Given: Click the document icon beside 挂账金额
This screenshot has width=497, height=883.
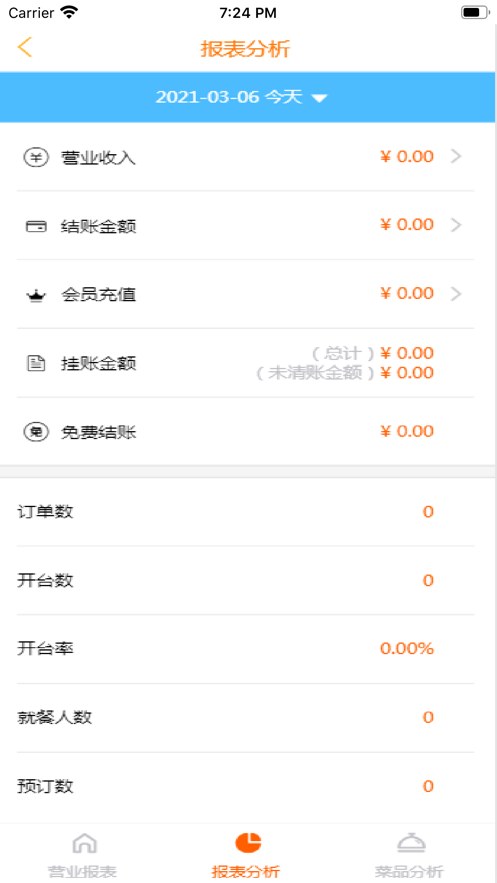Looking at the screenshot, I should [x=36, y=363].
